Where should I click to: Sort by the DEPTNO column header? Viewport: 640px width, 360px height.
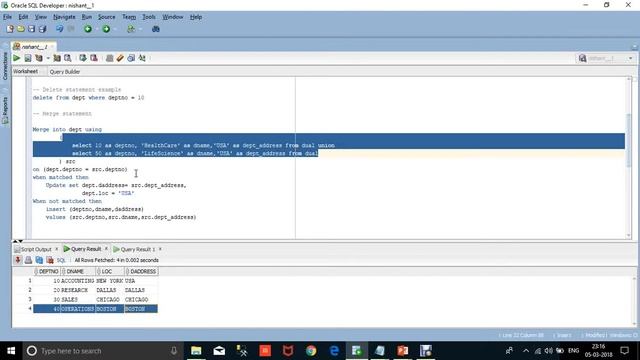[x=47, y=271]
